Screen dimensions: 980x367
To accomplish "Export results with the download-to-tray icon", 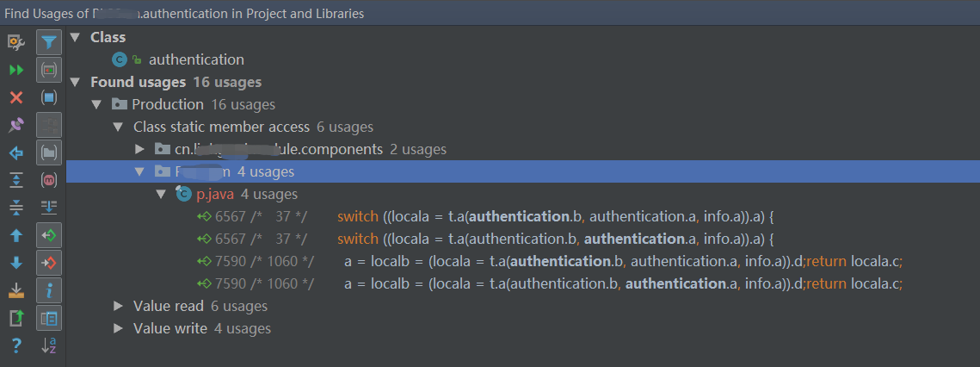I will pos(15,290).
